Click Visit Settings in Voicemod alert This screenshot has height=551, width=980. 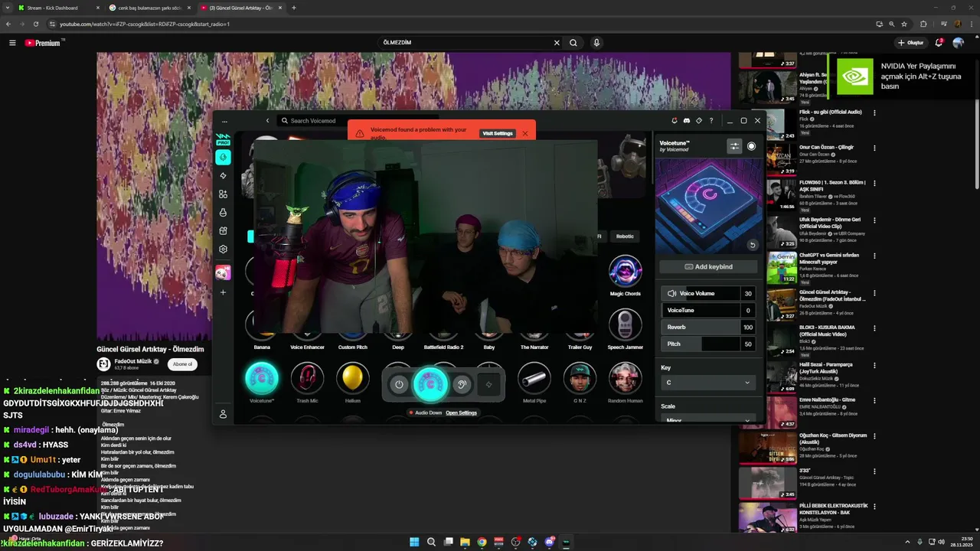(x=497, y=133)
